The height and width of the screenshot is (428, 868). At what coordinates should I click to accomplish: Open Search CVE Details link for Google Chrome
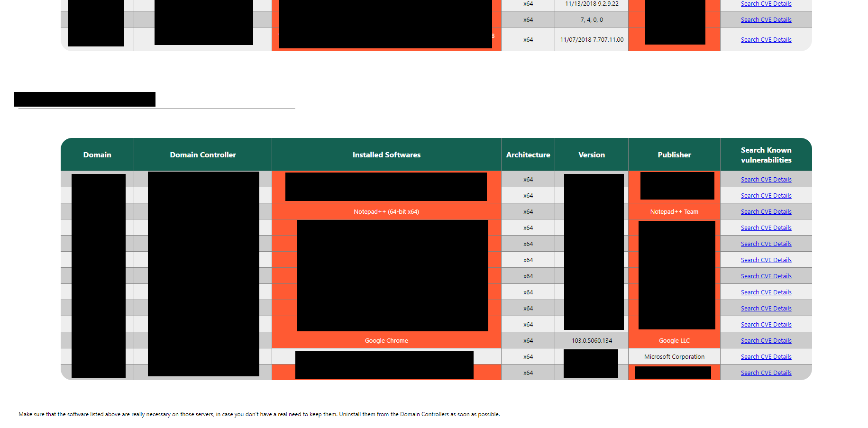click(766, 341)
